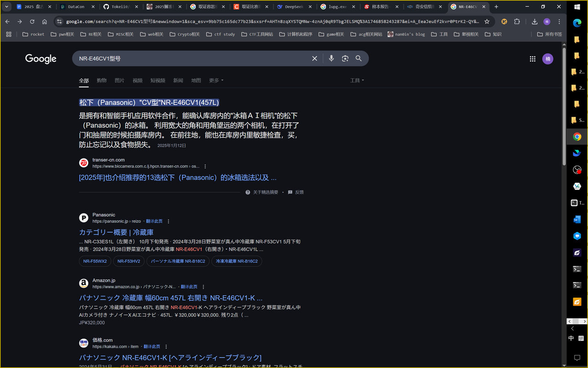Clear the Google search box with the X icon
Viewport: 588px width, 368px height.
315,58
